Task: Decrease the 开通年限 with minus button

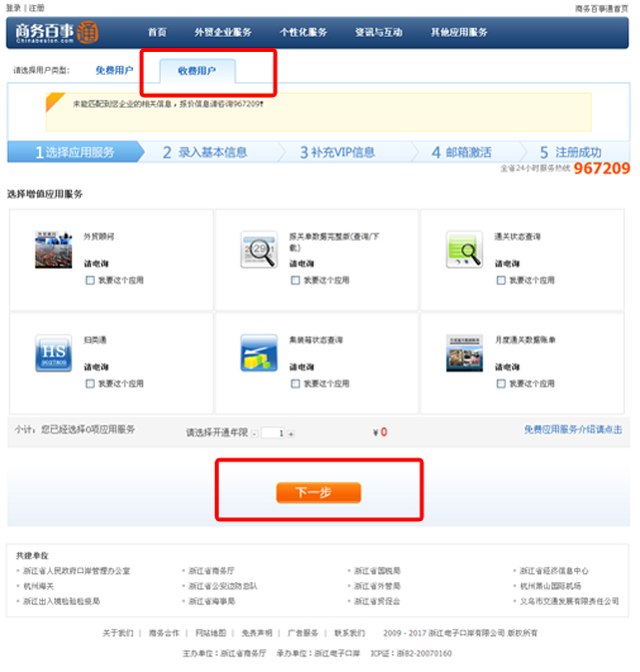Action: tap(255, 434)
